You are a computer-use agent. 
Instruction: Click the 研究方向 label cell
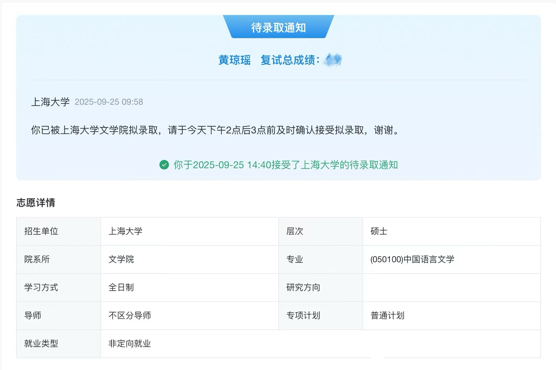321,287
